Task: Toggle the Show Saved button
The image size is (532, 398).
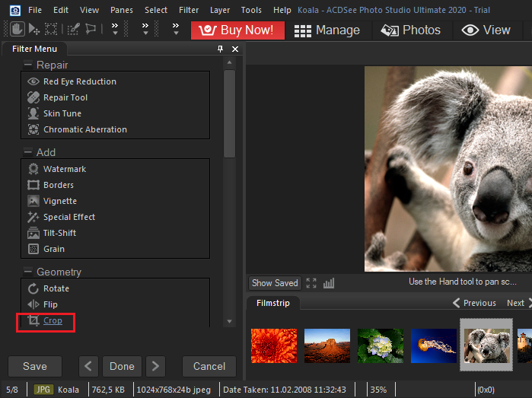Action: pyautogui.click(x=275, y=283)
